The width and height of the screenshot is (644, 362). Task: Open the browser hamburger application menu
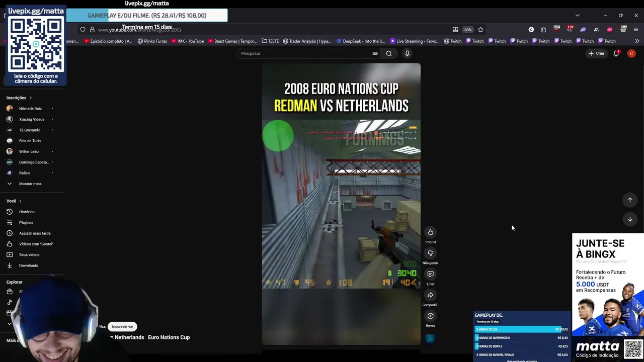pos(636,30)
